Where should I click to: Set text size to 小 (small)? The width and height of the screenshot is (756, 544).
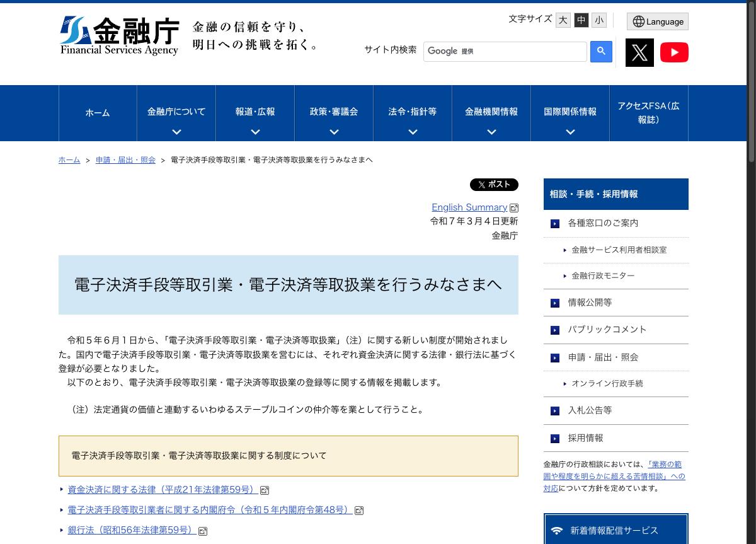(x=599, y=20)
